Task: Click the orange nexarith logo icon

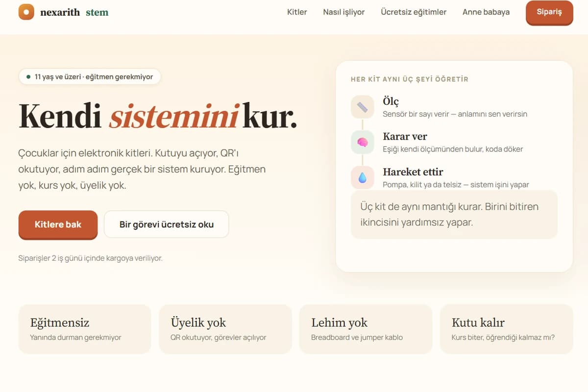Action: coord(26,12)
